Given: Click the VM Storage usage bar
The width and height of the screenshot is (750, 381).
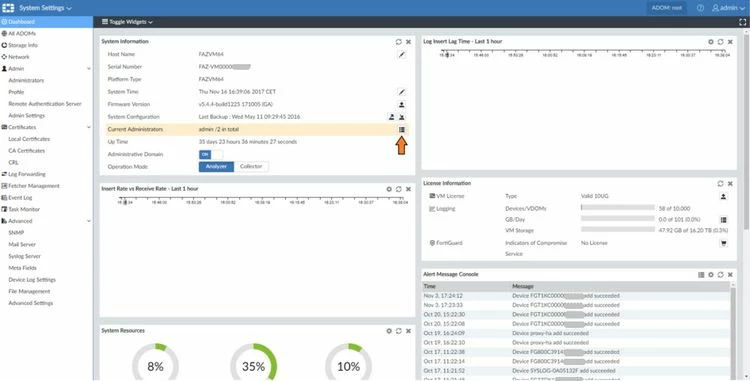Looking at the screenshot, I should coord(618,230).
